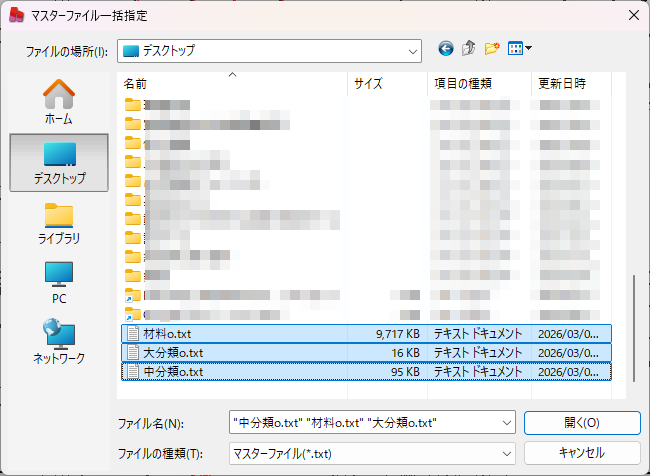Open the view menu icon
Screen dimensions: 650x476
pos(520,48)
